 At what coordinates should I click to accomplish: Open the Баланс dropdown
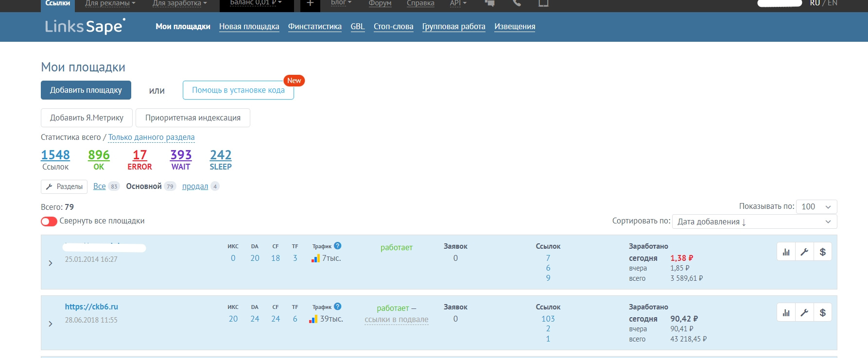pyautogui.click(x=256, y=3)
